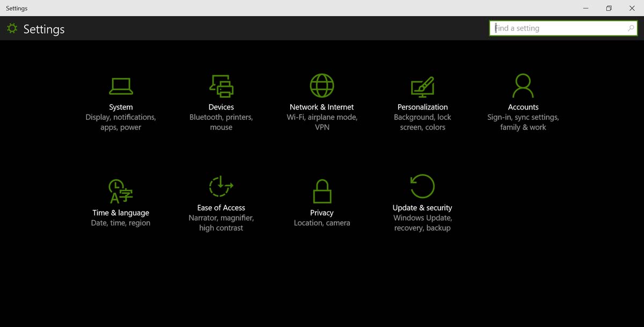Open the Accounts person icon
Image resolution: width=644 pixels, height=327 pixels.
coord(523,86)
